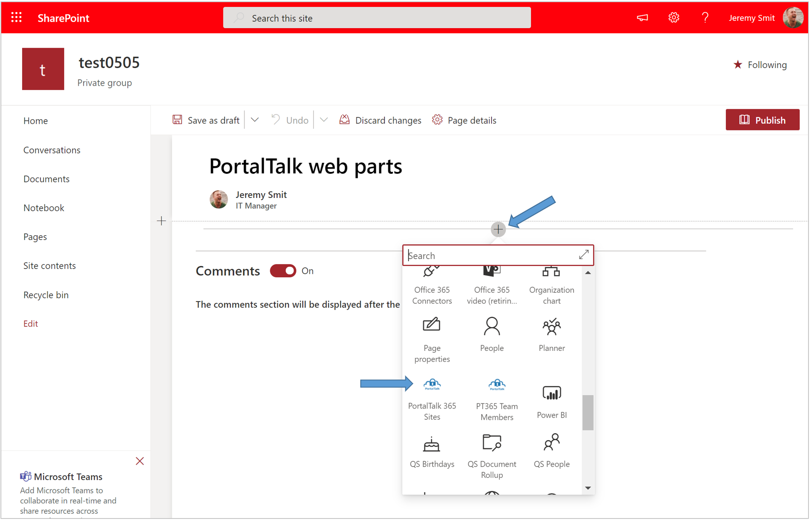Add the QS People web part

pos(551,451)
